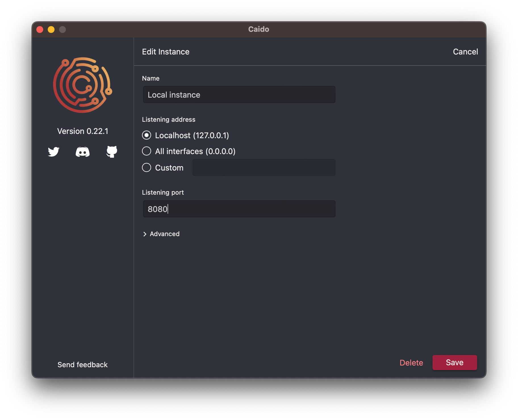518x420 pixels.
Task: Click the Listening address label
Action: point(169,119)
